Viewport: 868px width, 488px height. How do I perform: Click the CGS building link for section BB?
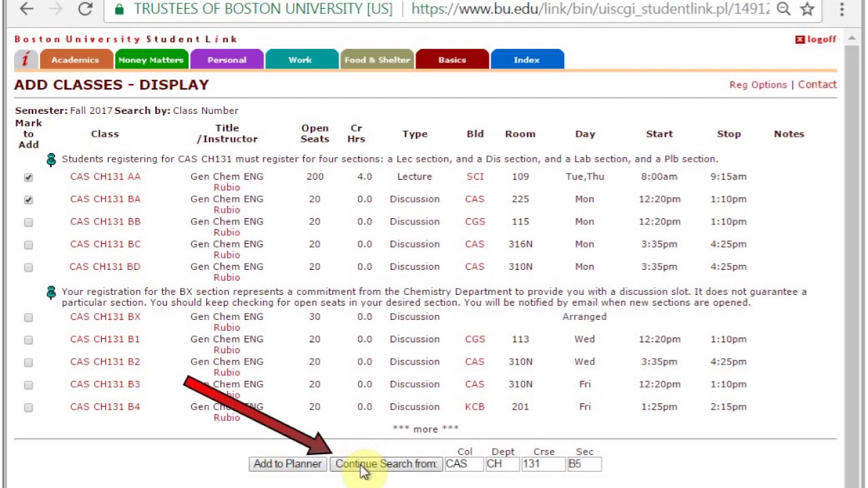tap(475, 221)
